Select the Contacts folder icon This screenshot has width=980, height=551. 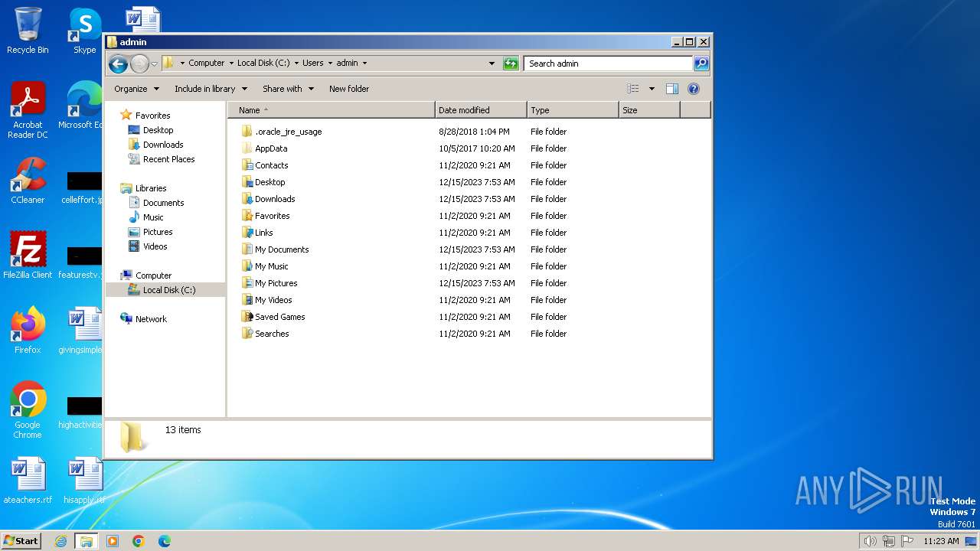(247, 165)
